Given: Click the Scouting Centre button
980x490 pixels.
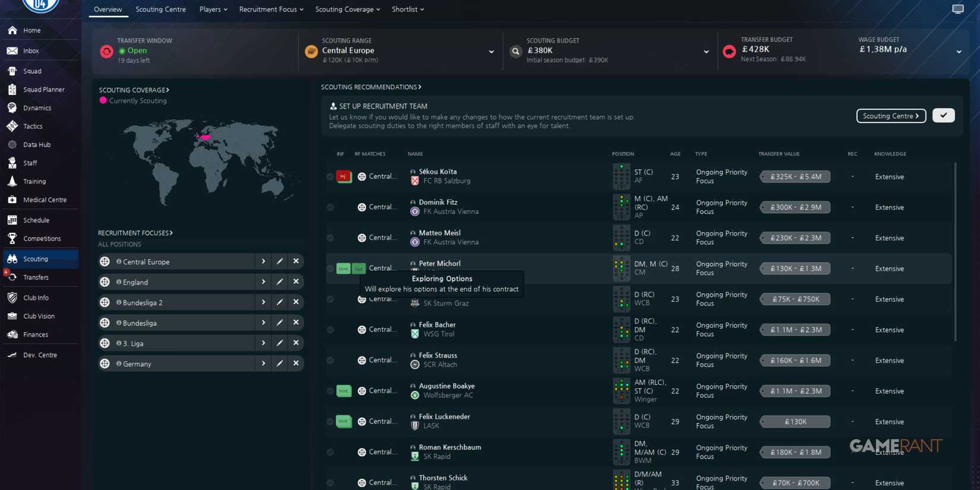Looking at the screenshot, I should (x=891, y=116).
